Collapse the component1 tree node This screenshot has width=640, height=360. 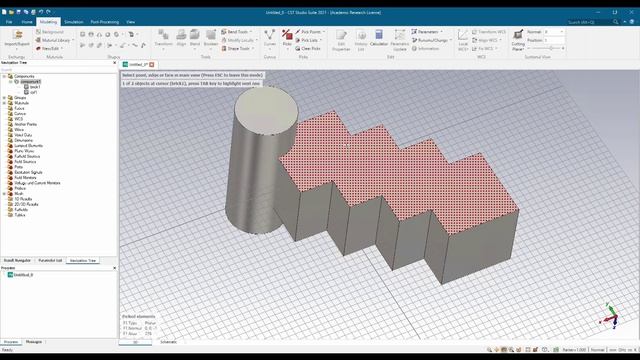(x=11, y=82)
